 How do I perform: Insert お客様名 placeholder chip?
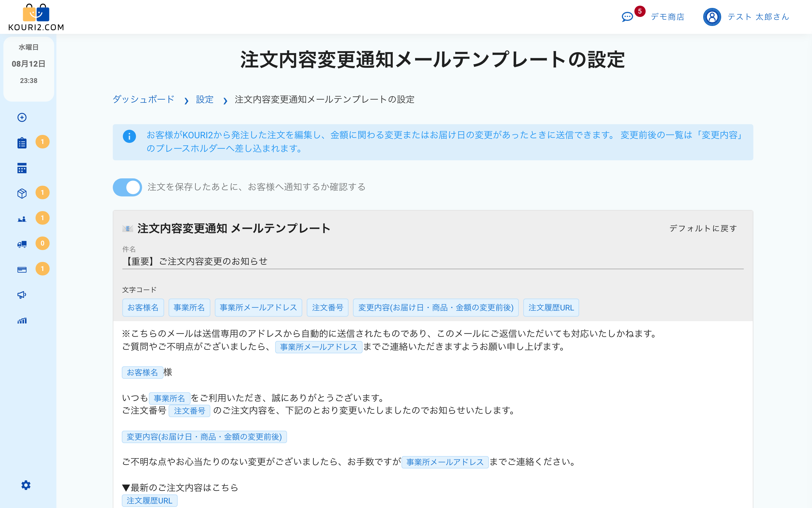pos(143,307)
